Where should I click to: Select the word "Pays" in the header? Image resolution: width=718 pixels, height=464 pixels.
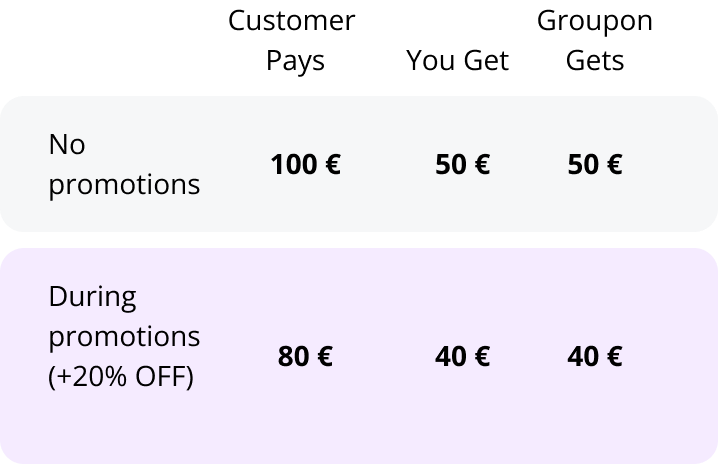point(295,61)
